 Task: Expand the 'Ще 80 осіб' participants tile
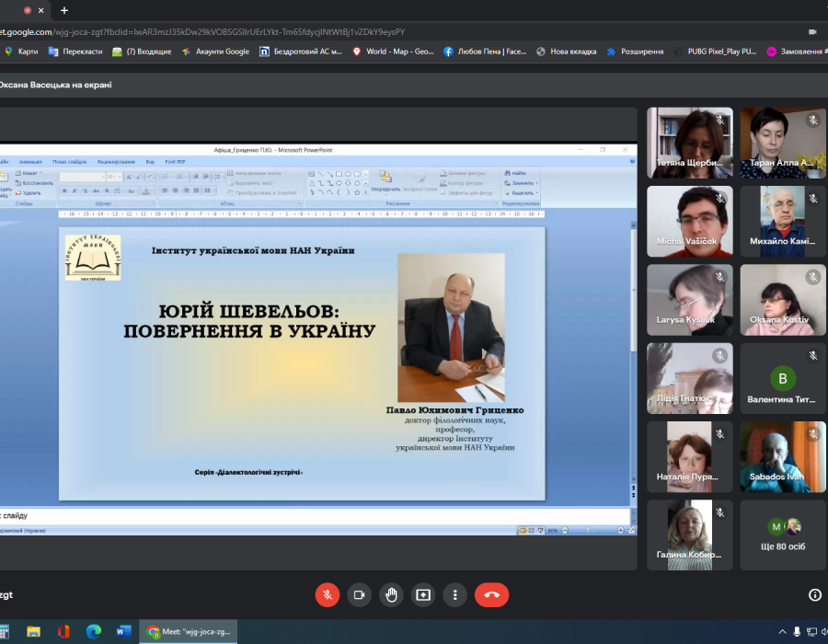tap(783, 535)
